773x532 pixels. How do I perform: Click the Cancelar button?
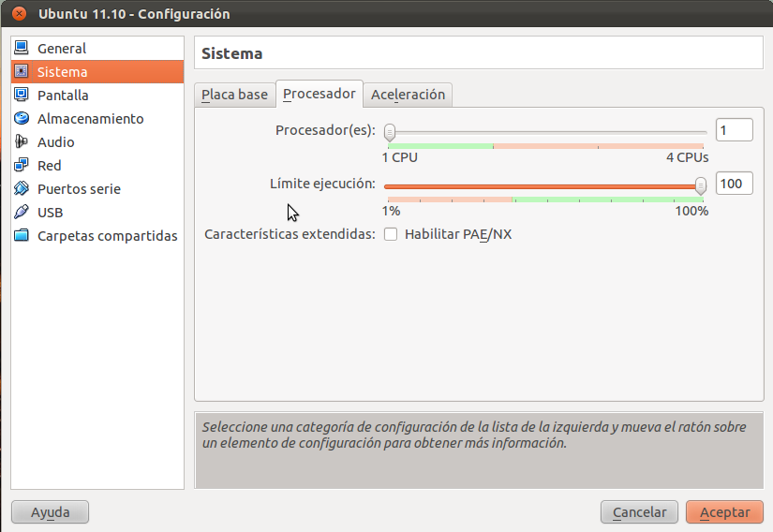[x=639, y=512]
